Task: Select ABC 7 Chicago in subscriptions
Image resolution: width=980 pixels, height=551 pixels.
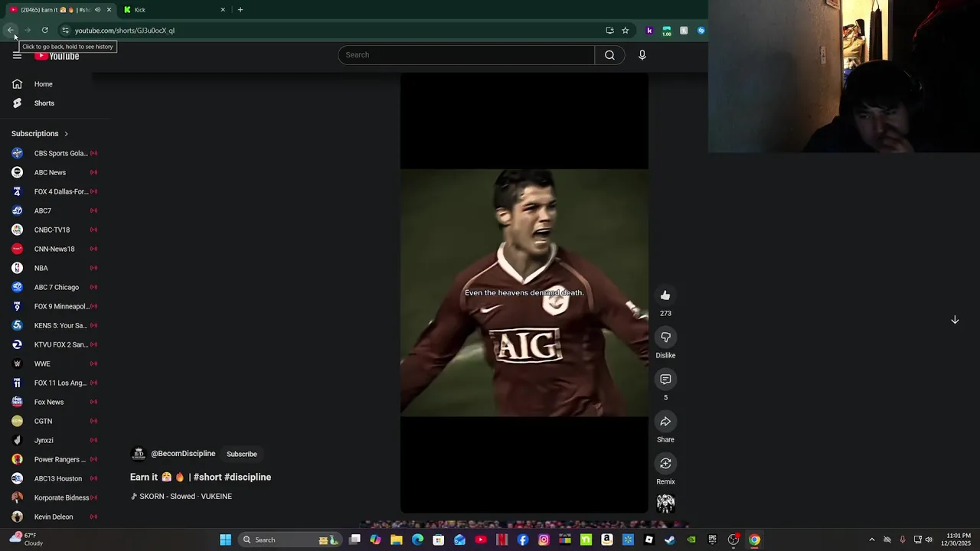Action: (x=54, y=287)
